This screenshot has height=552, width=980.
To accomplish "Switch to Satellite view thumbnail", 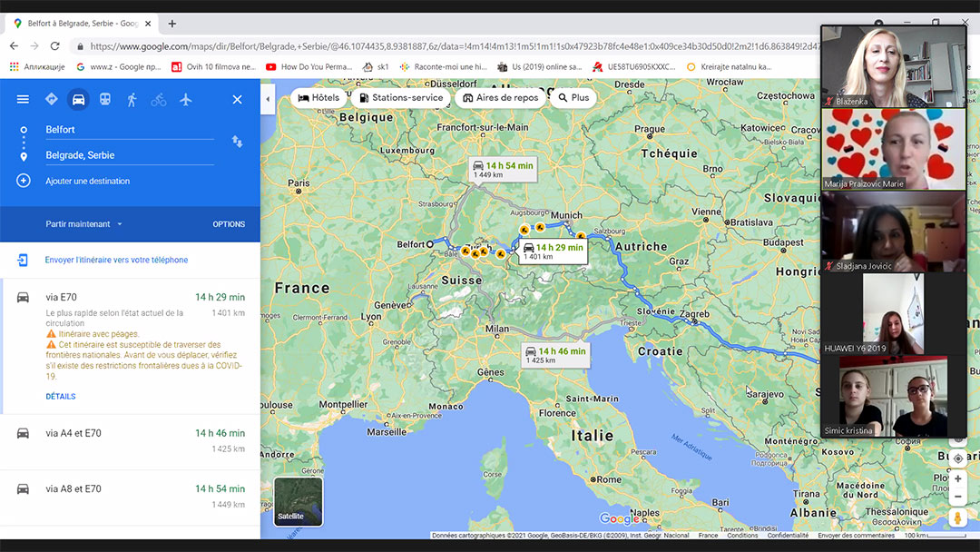I will click(x=299, y=501).
